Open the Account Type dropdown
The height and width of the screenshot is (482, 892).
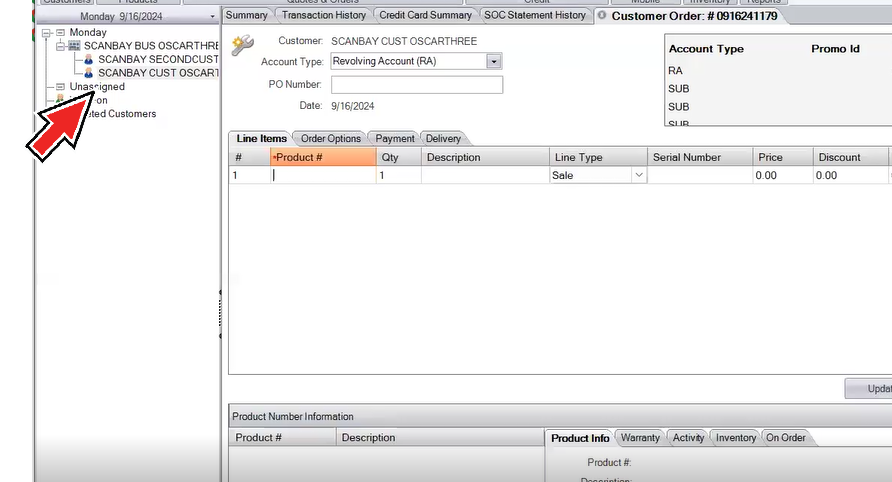pos(493,61)
